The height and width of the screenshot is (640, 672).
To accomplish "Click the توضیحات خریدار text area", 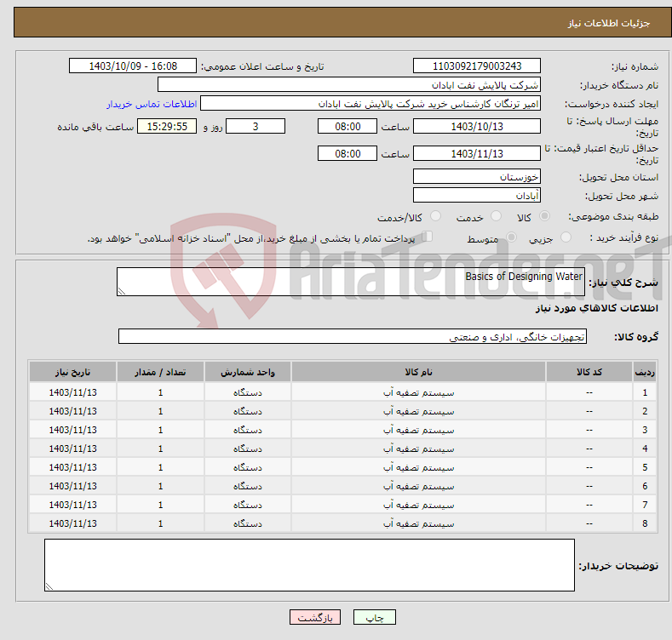I will coord(309,565).
